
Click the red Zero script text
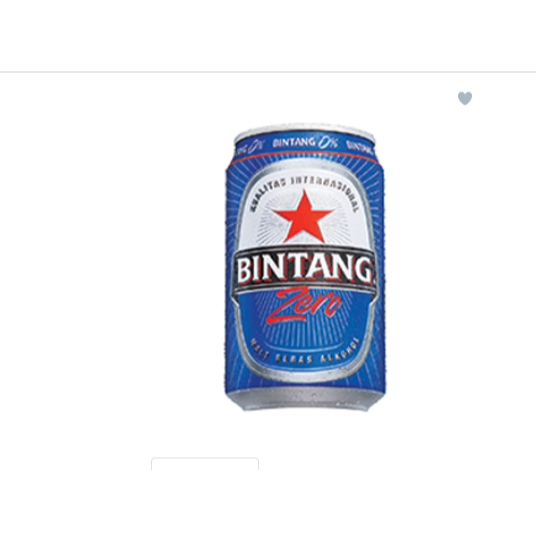click(x=303, y=305)
